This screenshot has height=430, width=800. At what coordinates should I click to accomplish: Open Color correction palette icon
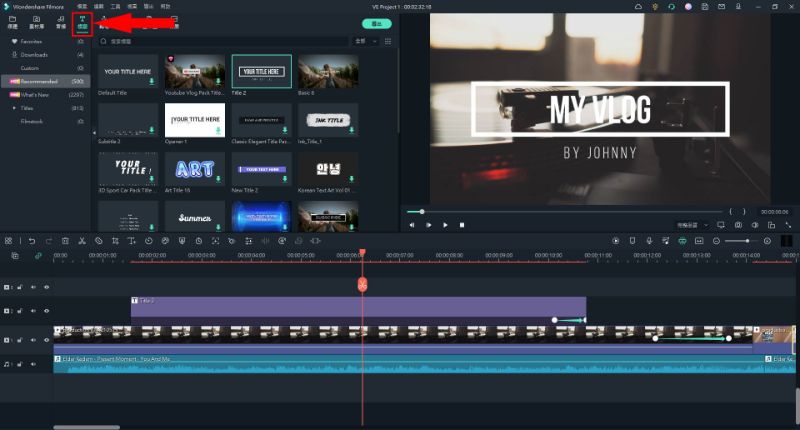click(x=165, y=241)
